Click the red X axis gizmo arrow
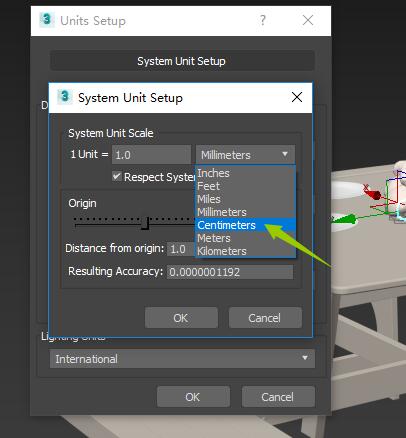406x438 pixels. (372, 192)
